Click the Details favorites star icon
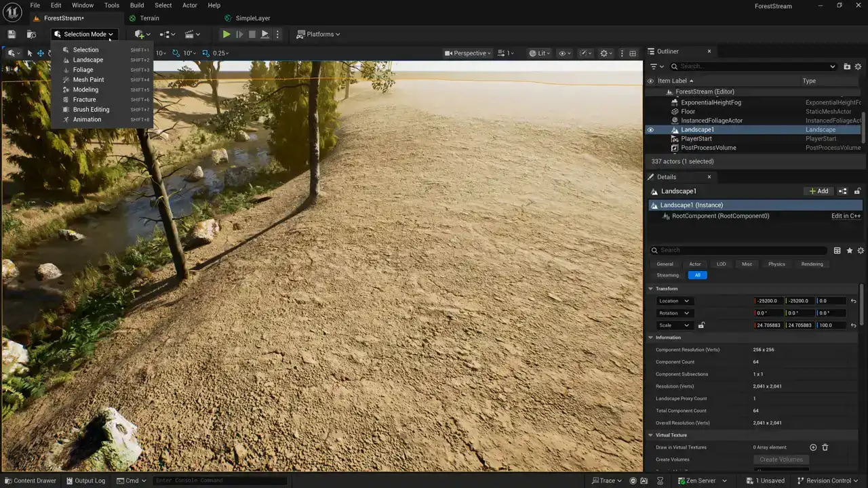868x488 pixels. click(849, 251)
